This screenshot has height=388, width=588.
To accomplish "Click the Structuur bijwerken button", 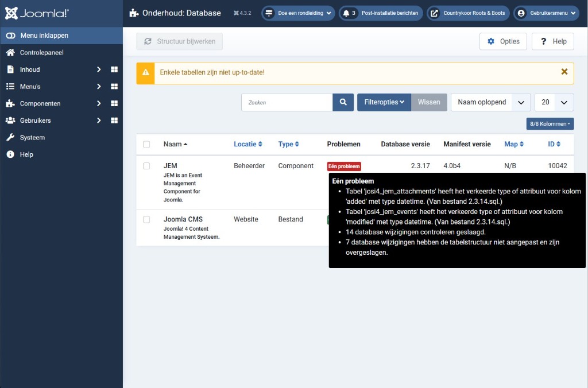I will tap(179, 41).
